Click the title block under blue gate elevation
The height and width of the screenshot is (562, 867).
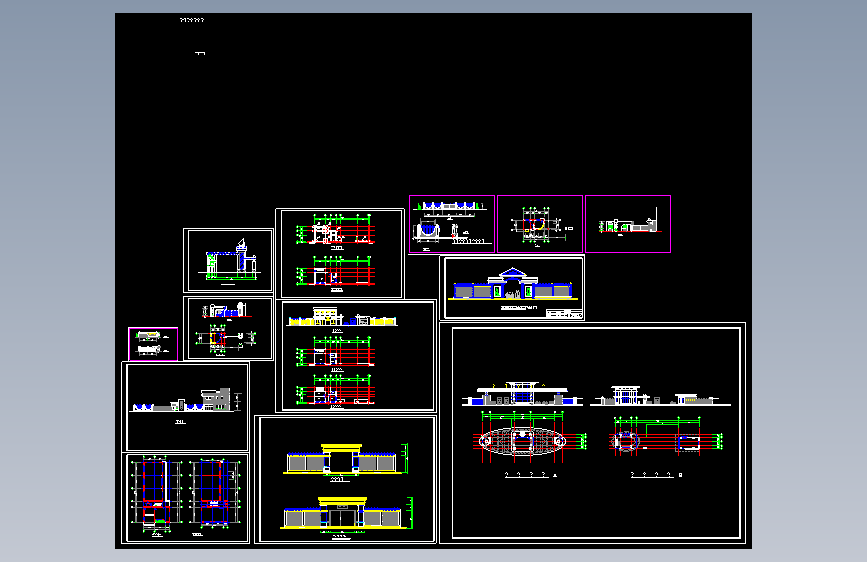point(564,314)
